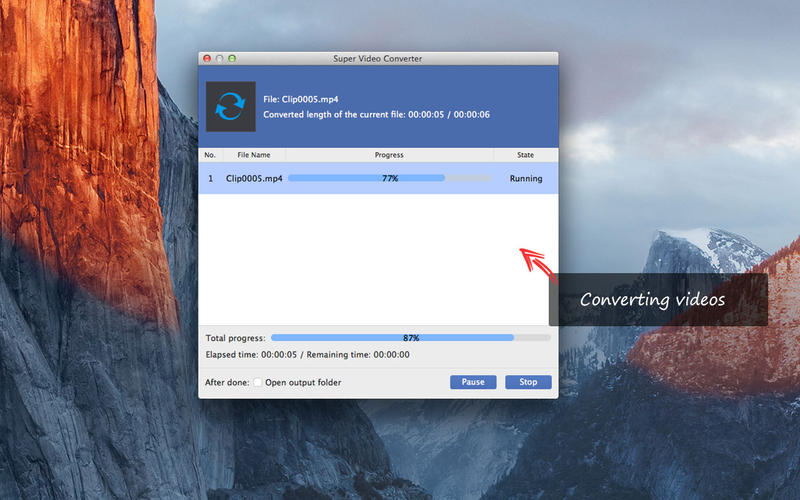Click the File Name column header
This screenshot has width=800, height=500.
(x=254, y=155)
